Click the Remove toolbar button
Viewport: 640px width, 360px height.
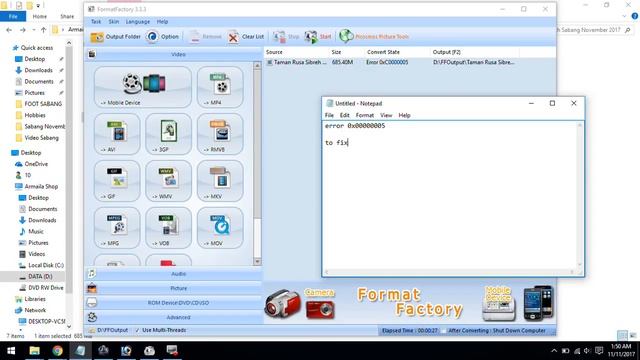[x=205, y=37]
